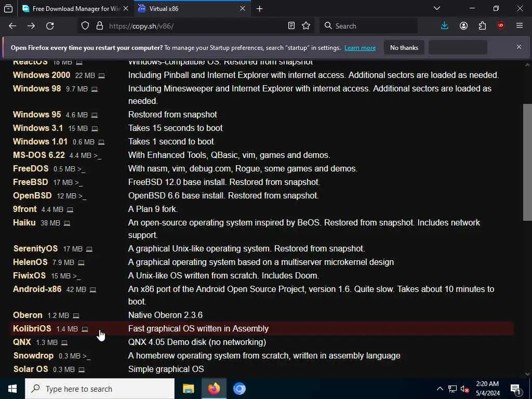
Task: Launch Windows 2000 image
Action: [x=42, y=75]
